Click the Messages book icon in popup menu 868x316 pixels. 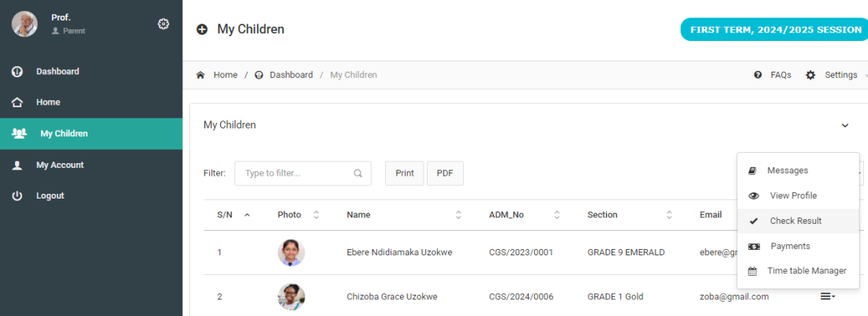pyautogui.click(x=752, y=171)
